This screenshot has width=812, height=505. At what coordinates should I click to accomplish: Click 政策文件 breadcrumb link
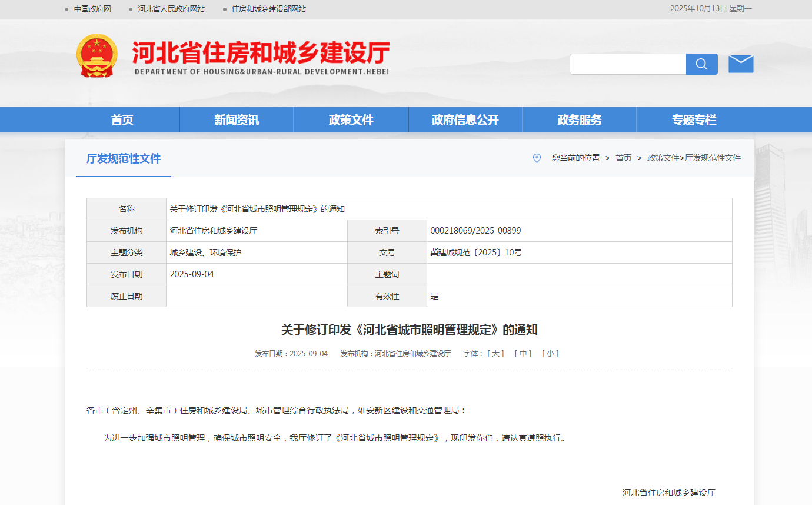pyautogui.click(x=663, y=158)
